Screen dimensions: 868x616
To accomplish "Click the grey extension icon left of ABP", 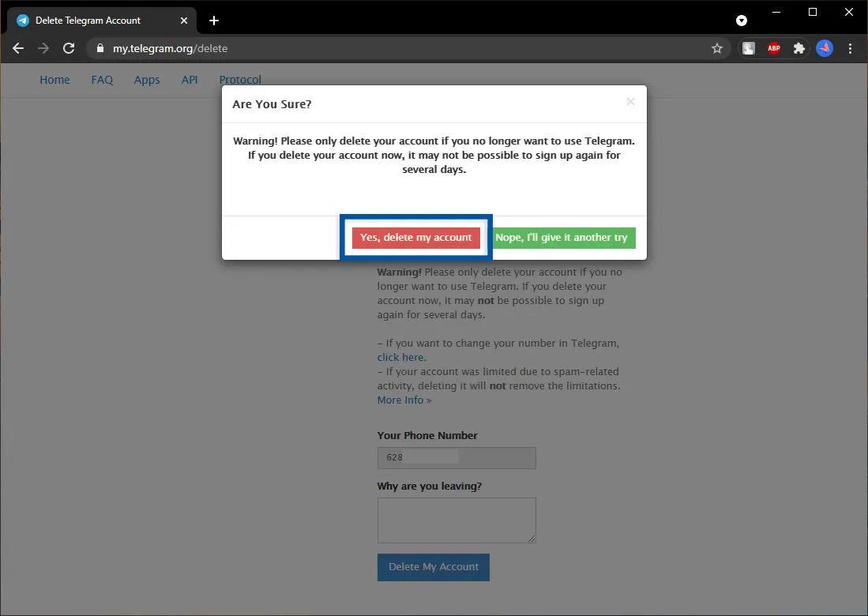I will [x=747, y=48].
